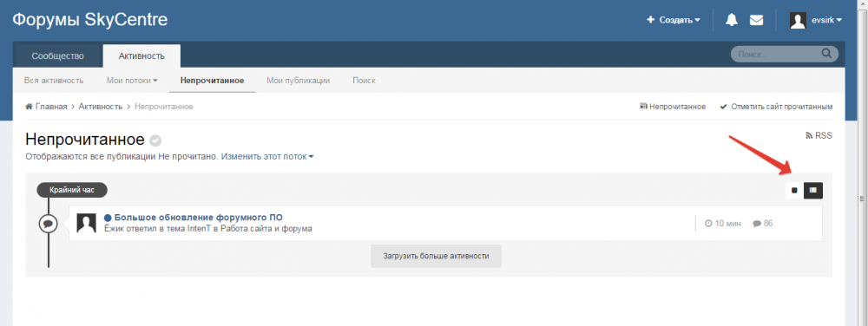
Task: Open the Мои потоки dropdown
Action: click(x=132, y=80)
